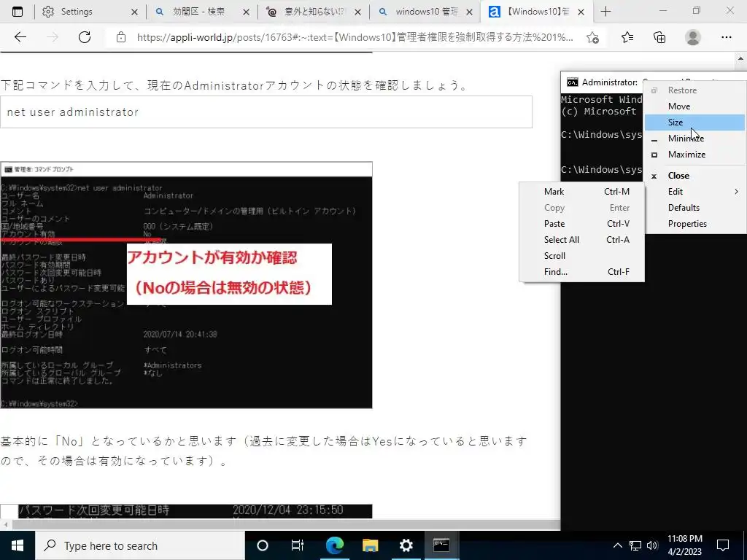The image size is (747, 560).
Task: Open the volume tray icon
Action: (x=652, y=545)
